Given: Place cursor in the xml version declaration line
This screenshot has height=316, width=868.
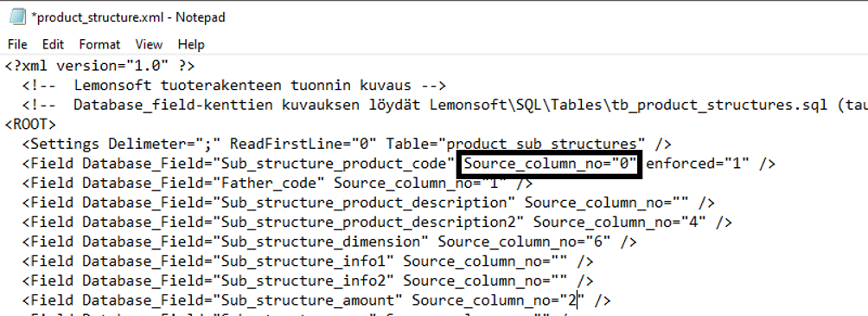Looking at the screenshot, I should pyautogui.click(x=100, y=66).
